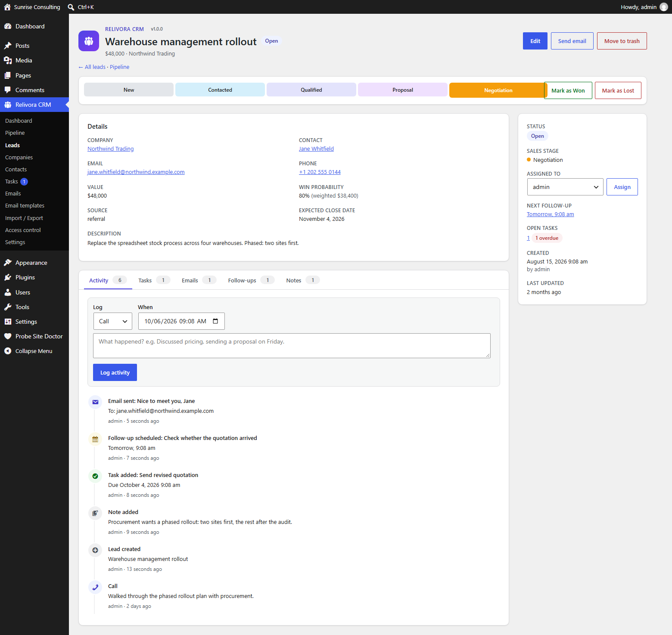Click the admin avatar icon
This screenshot has width=672, height=635.
point(663,7)
